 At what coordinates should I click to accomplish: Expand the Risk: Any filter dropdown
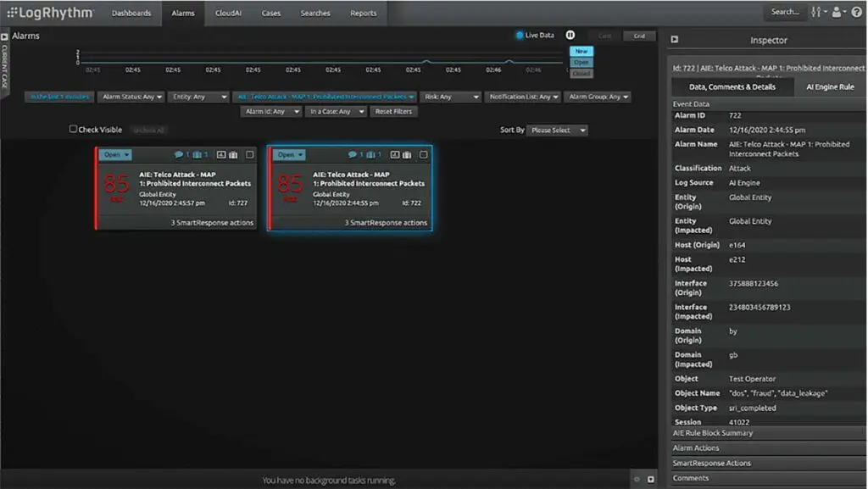(451, 97)
